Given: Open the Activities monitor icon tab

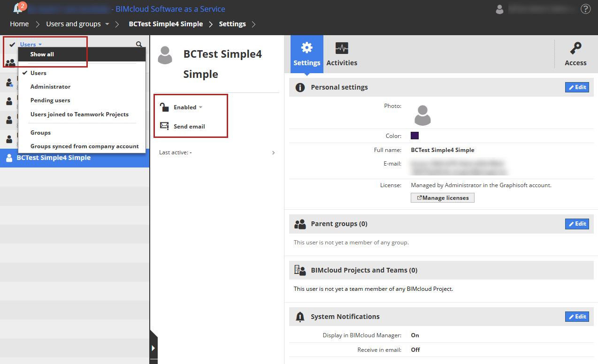Looking at the screenshot, I should coord(342,48).
